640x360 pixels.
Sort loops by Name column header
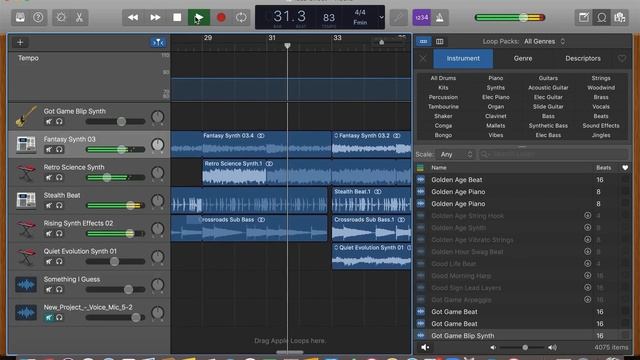(x=439, y=167)
